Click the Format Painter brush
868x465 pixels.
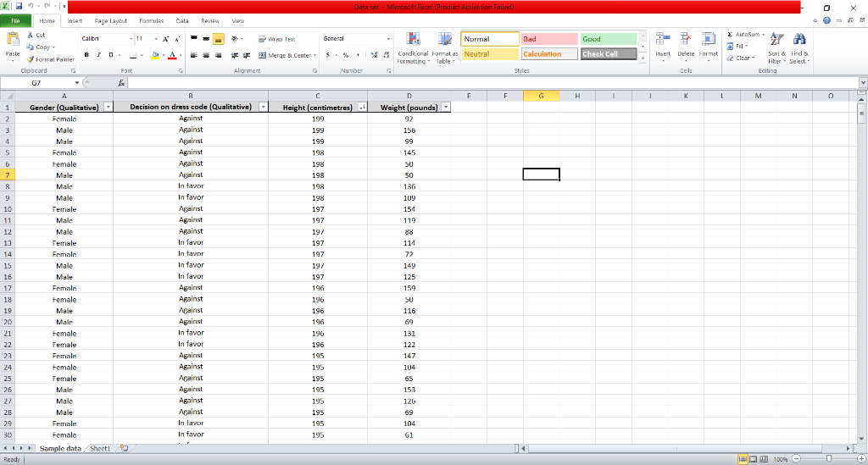pos(31,59)
